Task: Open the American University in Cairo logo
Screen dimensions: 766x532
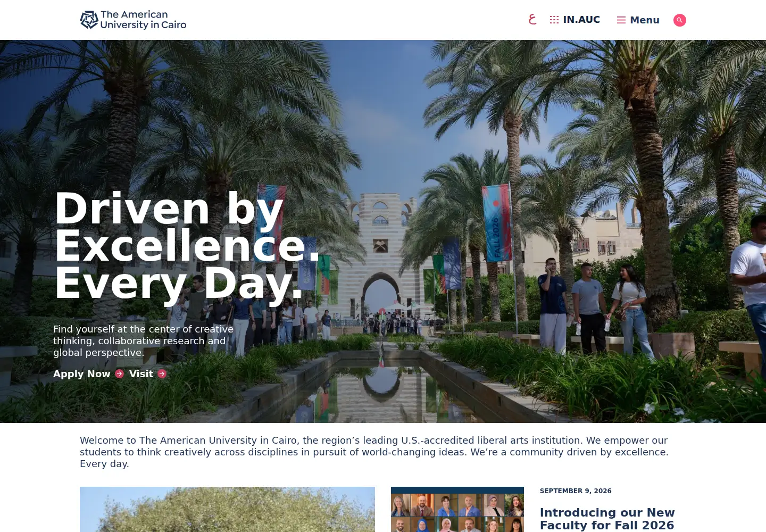Action: (x=133, y=20)
